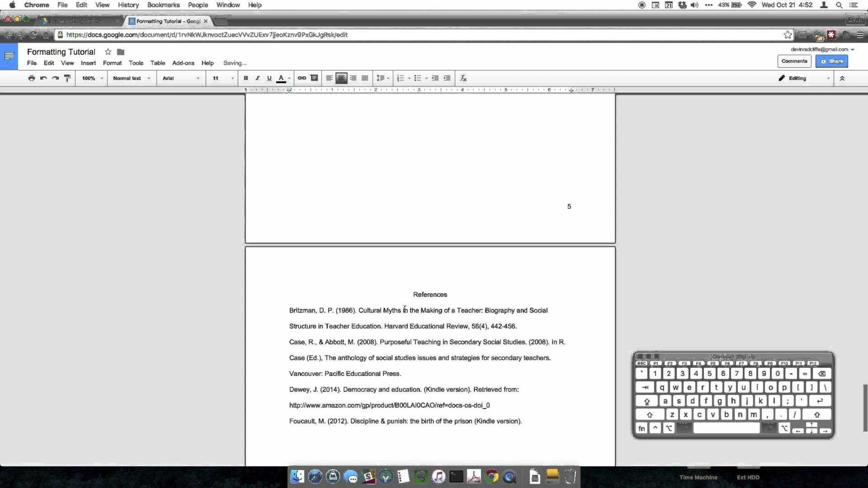868x488 pixels.
Task: Toggle italic formatting
Action: (x=257, y=78)
